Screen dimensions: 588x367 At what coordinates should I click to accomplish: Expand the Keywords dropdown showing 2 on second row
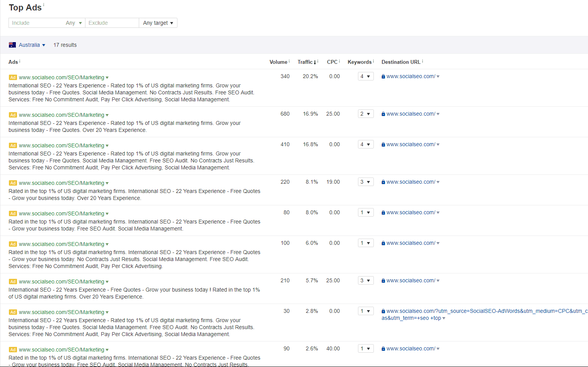(x=365, y=113)
